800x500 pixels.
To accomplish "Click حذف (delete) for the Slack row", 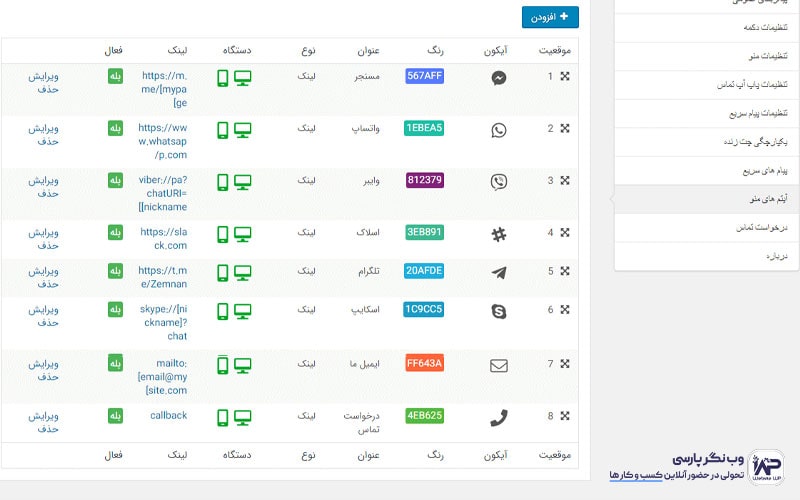I will pos(48,245).
